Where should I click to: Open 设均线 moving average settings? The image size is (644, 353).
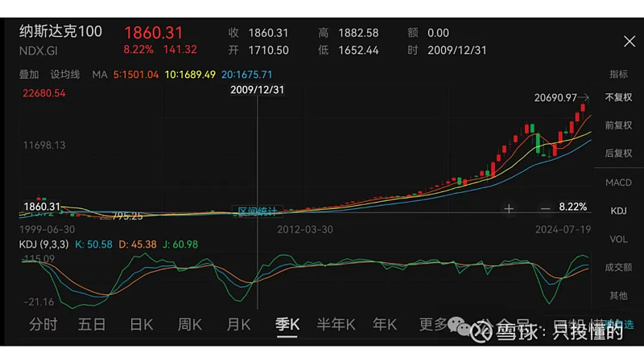point(65,74)
